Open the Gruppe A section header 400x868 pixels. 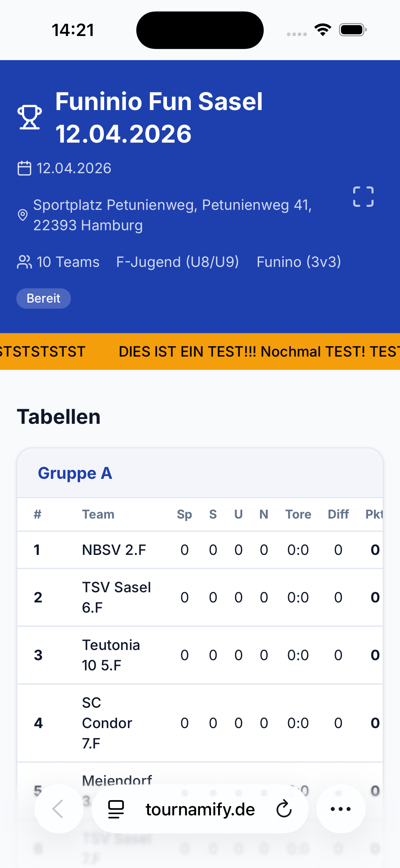pos(75,473)
